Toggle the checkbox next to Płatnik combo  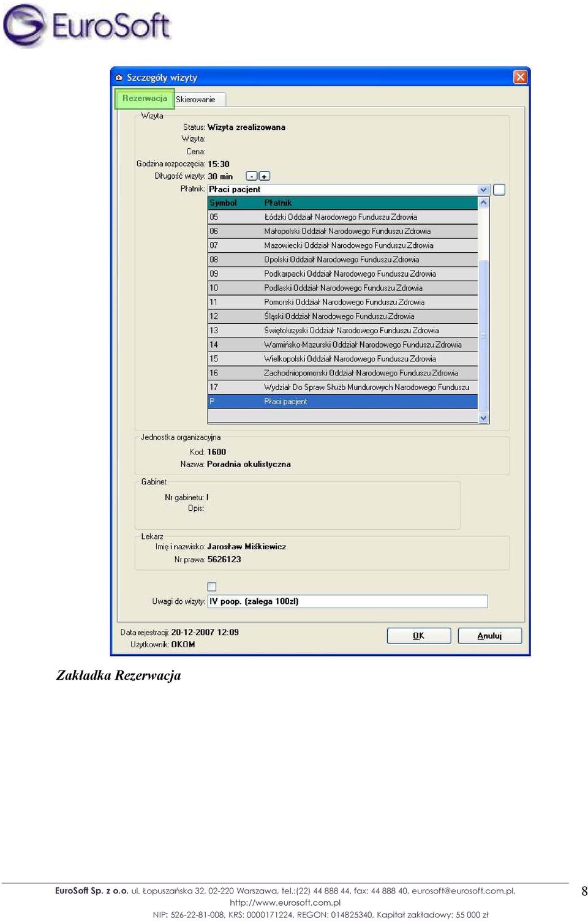click(x=499, y=190)
